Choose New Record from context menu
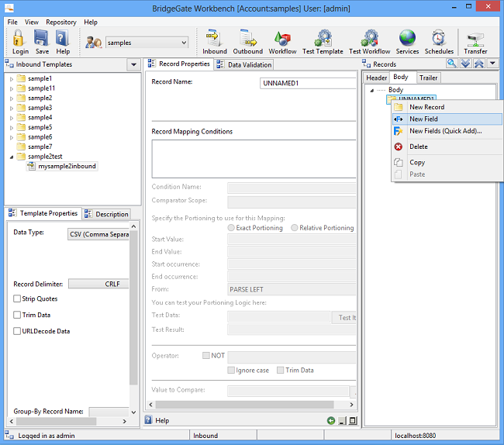 [447, 107]
